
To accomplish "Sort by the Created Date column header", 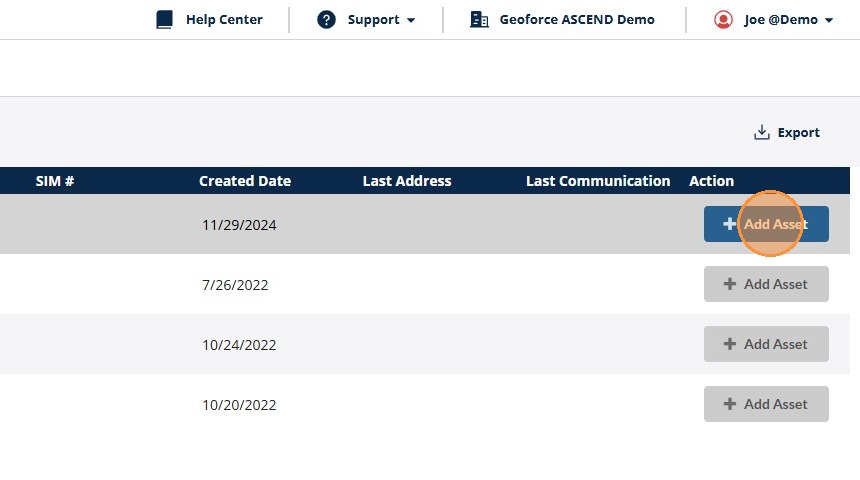I will pos(245,181).
